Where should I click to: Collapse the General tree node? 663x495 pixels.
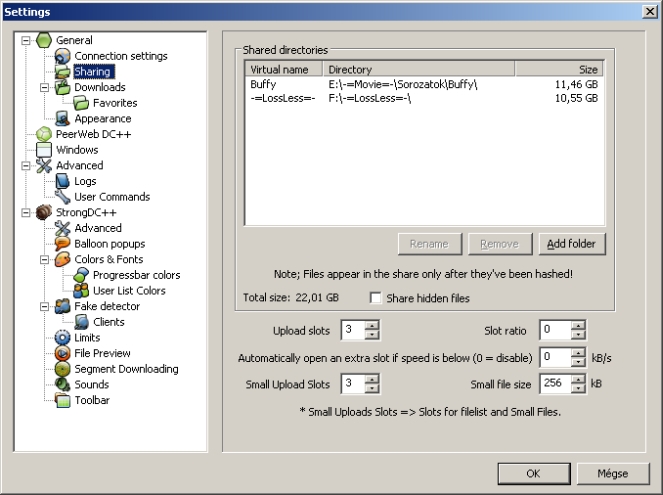[x=26, y=40]
